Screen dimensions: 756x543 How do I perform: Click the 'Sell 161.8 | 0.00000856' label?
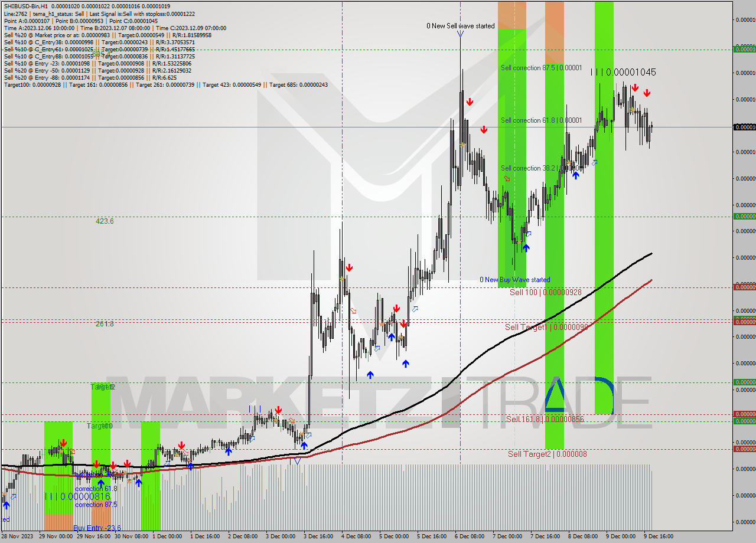coord(545,419)
